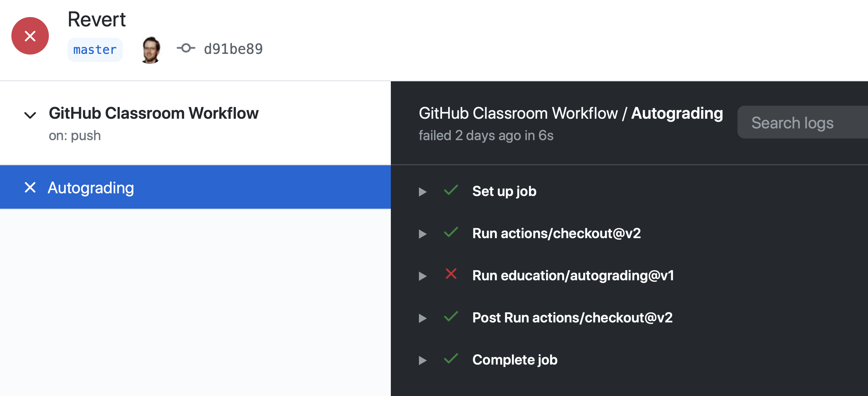The height and width of the screenshot is (396, 868).
Task: Click the commit node icon beside d91be89
Action: pyautogui.click(x=186, y=48)
